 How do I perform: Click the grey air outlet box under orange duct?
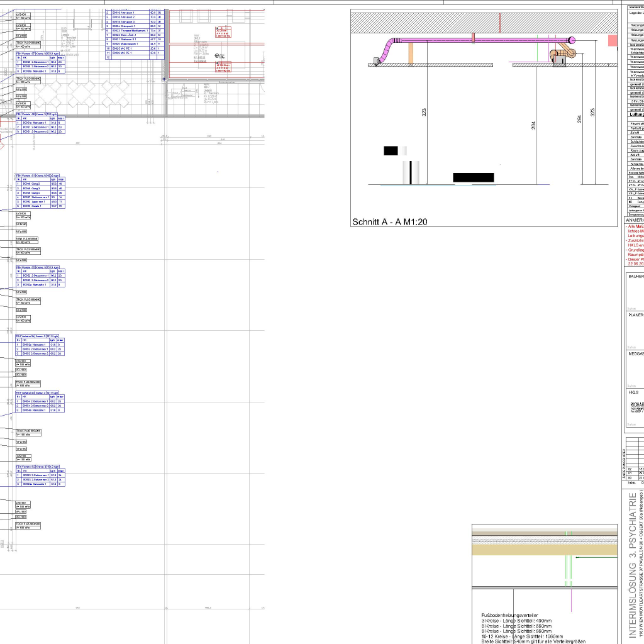click(560, 61)
